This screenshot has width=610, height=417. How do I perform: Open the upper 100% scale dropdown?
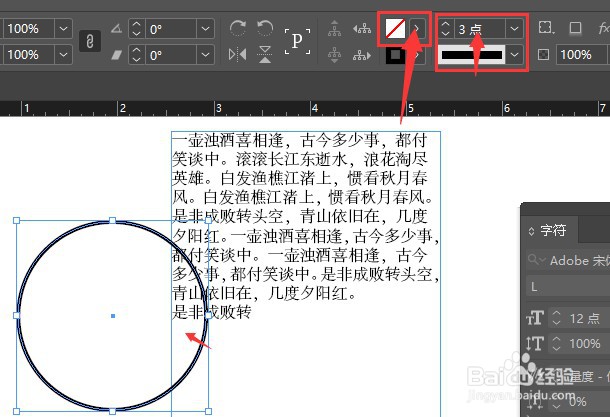tap(63, 29)
